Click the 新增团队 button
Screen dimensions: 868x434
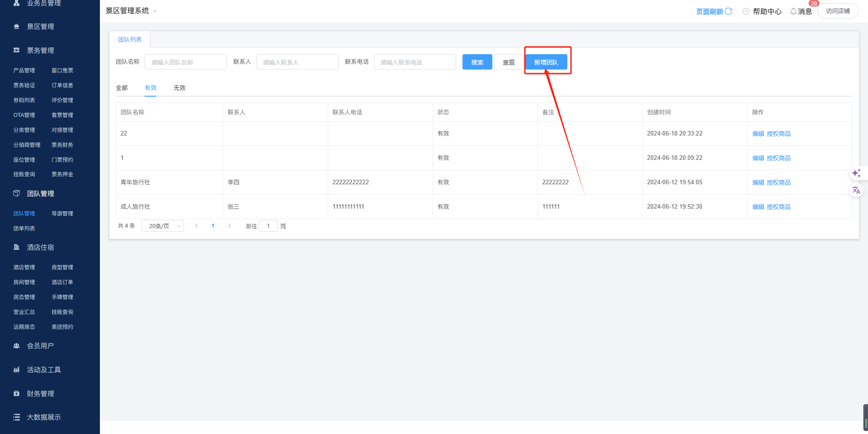click(x=546, y=62)
